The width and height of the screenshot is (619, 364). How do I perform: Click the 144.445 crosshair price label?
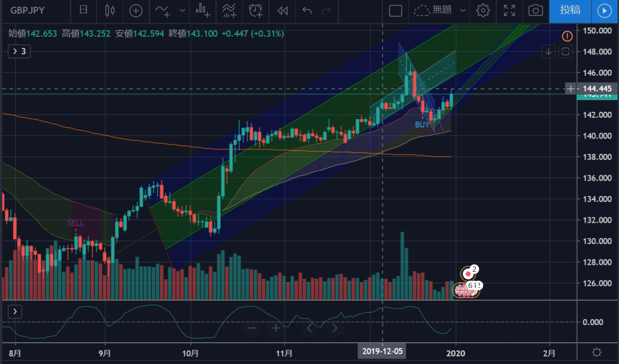pyautogui.click(x=598, y=88)
